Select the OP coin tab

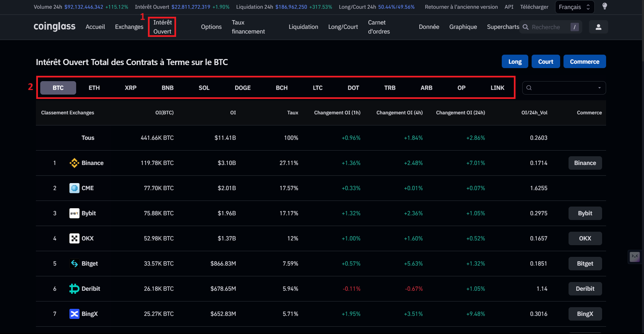[462, 88]
